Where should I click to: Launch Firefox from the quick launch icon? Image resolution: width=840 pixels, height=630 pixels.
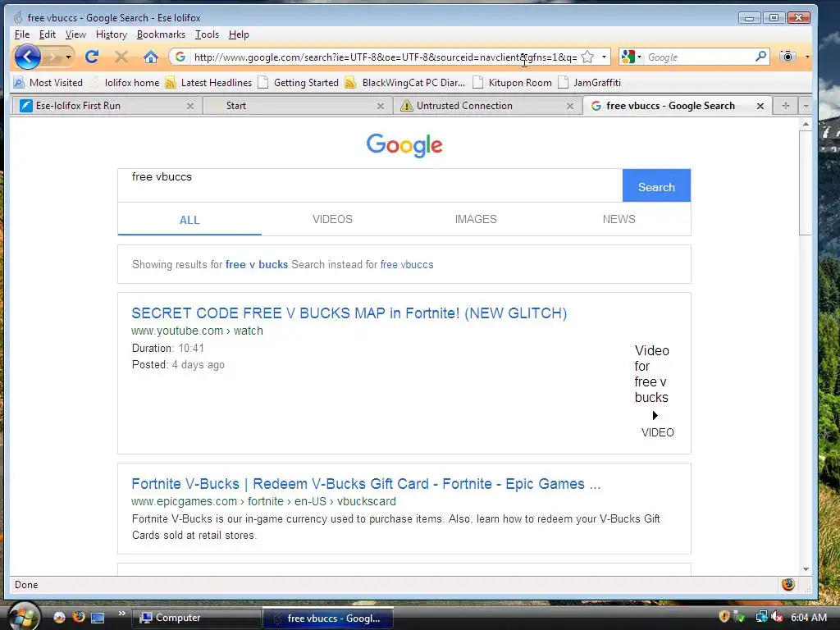tap(79, 617)
